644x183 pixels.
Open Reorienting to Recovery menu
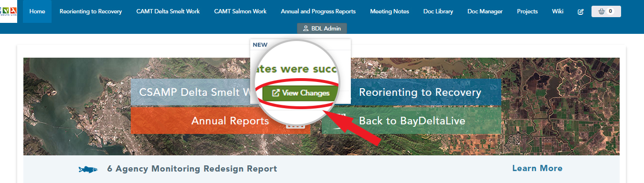[91, 11]
